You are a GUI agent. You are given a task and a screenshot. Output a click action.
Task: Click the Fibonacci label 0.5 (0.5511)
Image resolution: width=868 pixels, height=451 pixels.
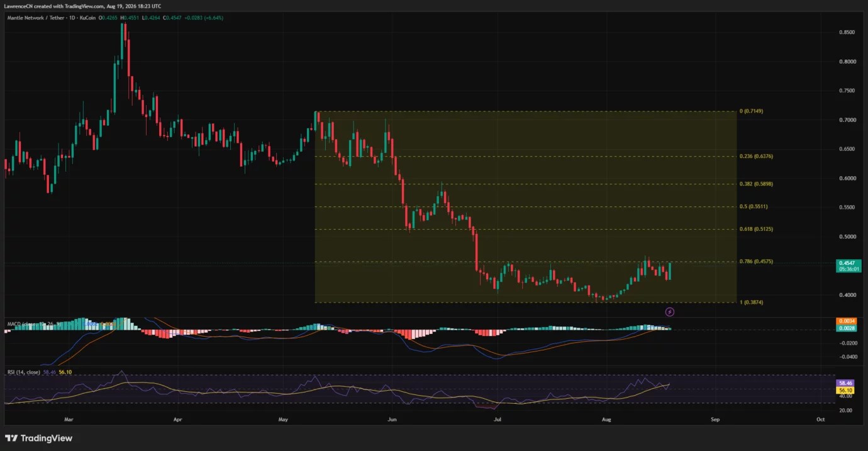[x=754, y=206]
